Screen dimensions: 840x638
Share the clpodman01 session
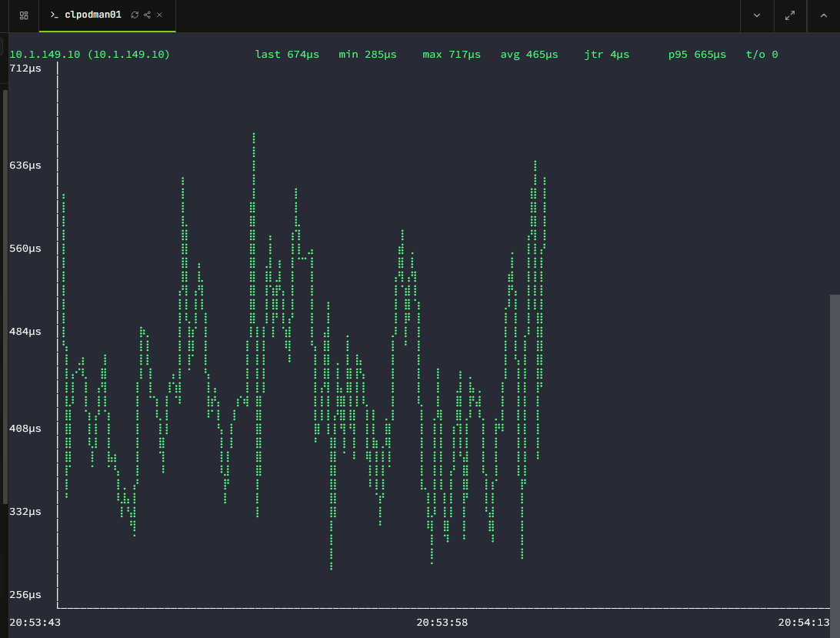(x=148, y=15)
